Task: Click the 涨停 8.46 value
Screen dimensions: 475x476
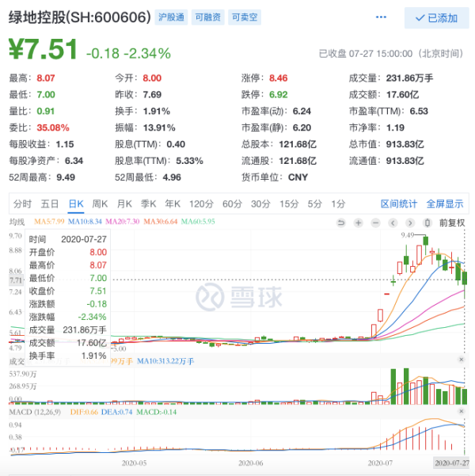Action: (x=279, y=78)
